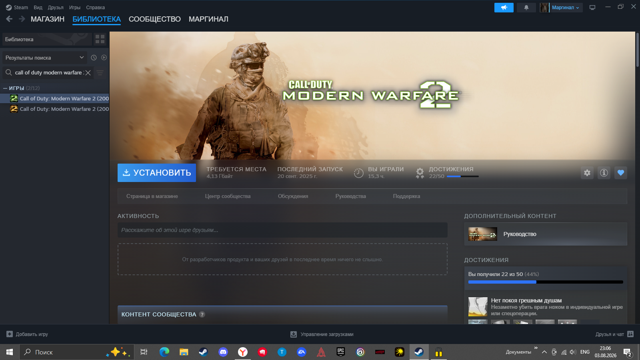The height and width of the screenshot is (360, 640).
Task: Expand the Маргинал account dropdown
Action: pos(561,7)
